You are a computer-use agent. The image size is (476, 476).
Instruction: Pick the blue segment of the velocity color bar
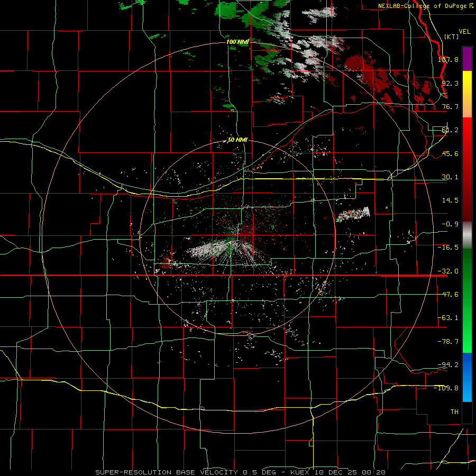[467, 377]
